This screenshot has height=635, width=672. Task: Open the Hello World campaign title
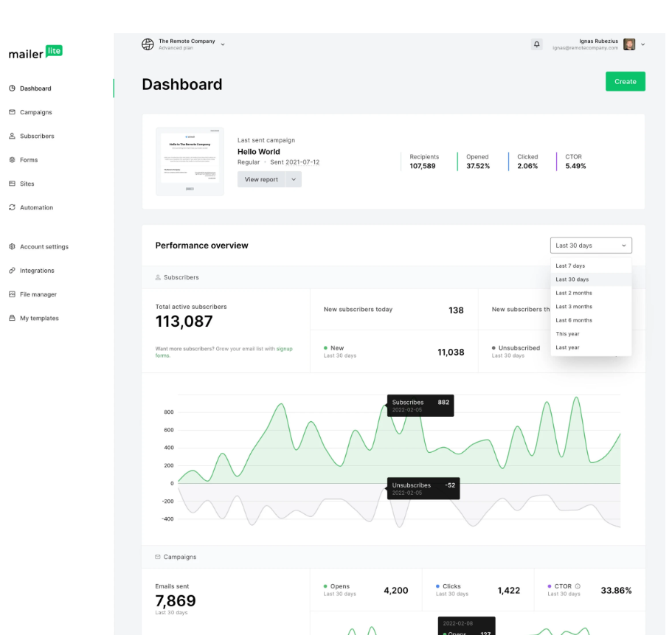pyautogui.click(x=258, y=152)
